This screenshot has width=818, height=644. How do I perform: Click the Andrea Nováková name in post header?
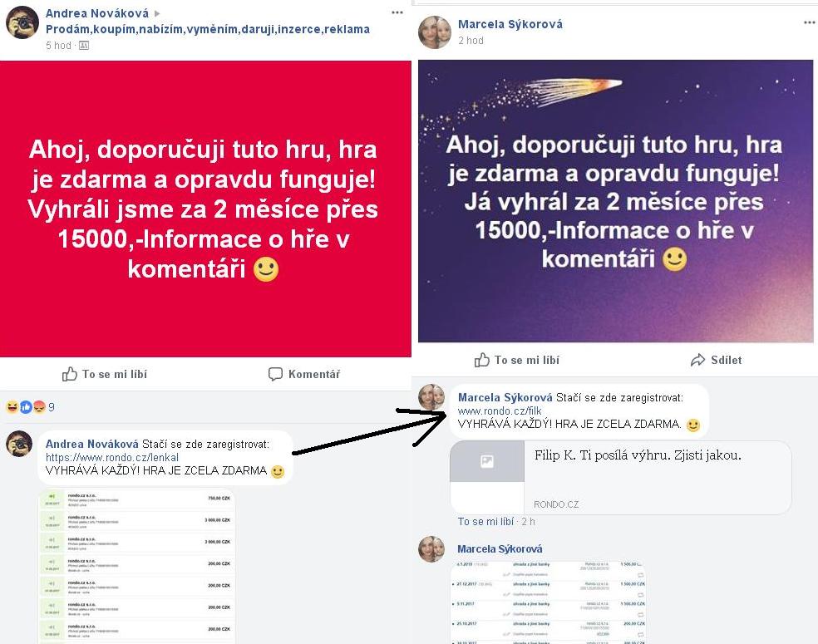97,13
